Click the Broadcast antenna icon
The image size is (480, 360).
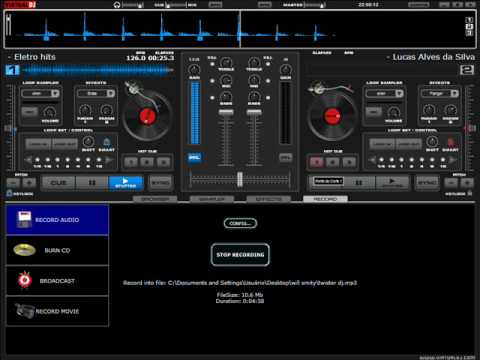click(x=24, y=280)
